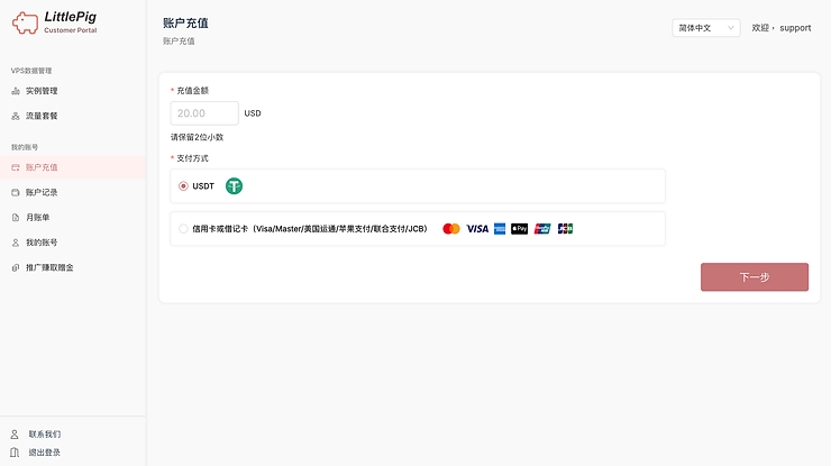This screenshot has height=466, width=832.
Task: Click the UnionPay logo
Action: point(543,229)
